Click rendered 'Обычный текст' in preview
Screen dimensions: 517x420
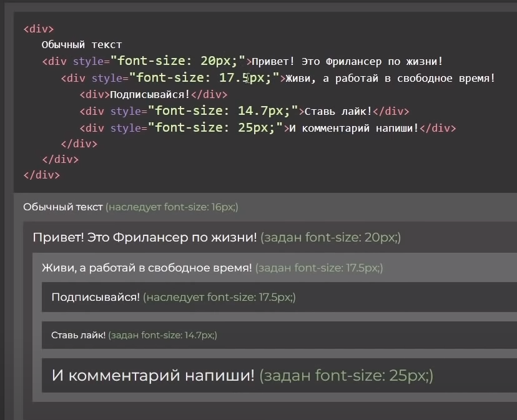pyautogui.click(x=63, y=207)
